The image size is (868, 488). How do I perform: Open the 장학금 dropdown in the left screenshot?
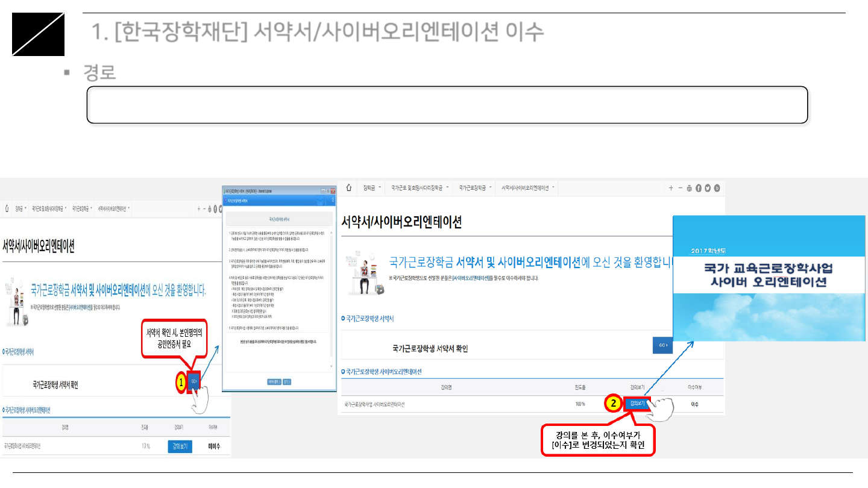click(x=20, y=208)
